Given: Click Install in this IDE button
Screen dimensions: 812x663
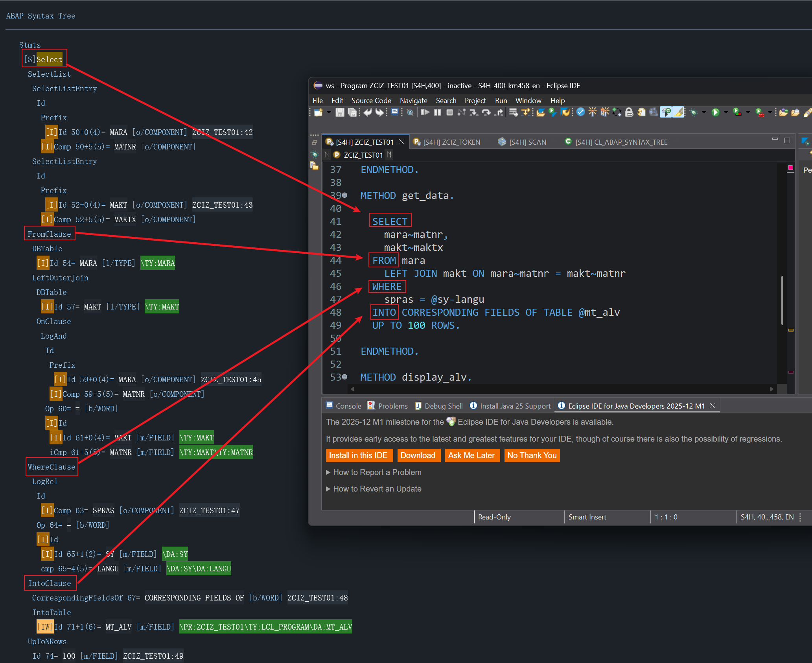Looking at the screenshot, I should (x=358, y=455).
